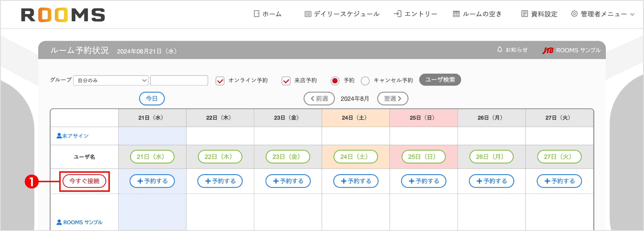Select the green 24日（土）date pill
Image resolution: width=644 pixels, height=231 pixels.
point(356,156)
